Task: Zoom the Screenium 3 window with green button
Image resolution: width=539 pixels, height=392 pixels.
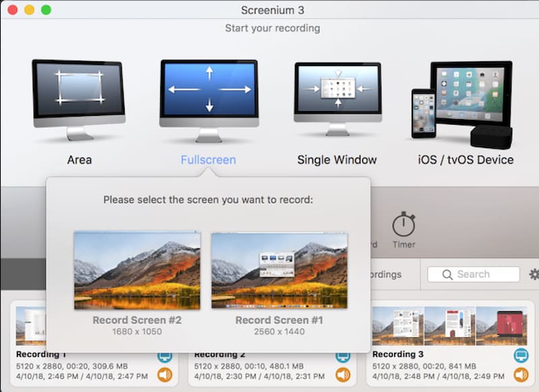Action: (x=46, y=10)
